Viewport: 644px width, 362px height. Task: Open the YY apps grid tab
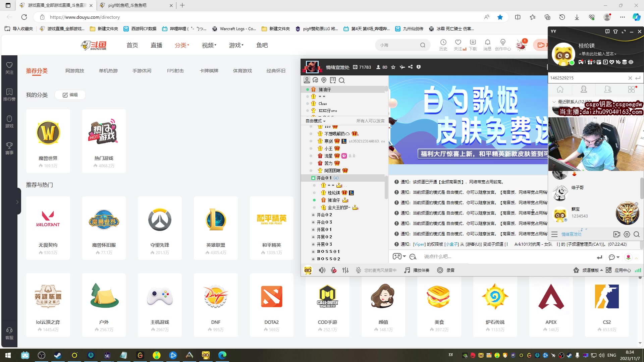(x=632, y=89)
